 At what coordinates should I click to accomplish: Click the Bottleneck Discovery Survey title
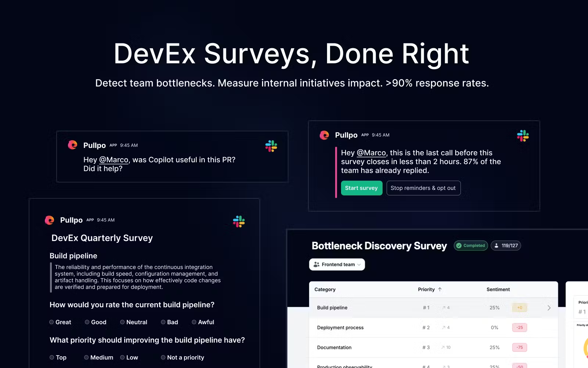point(379,246)
